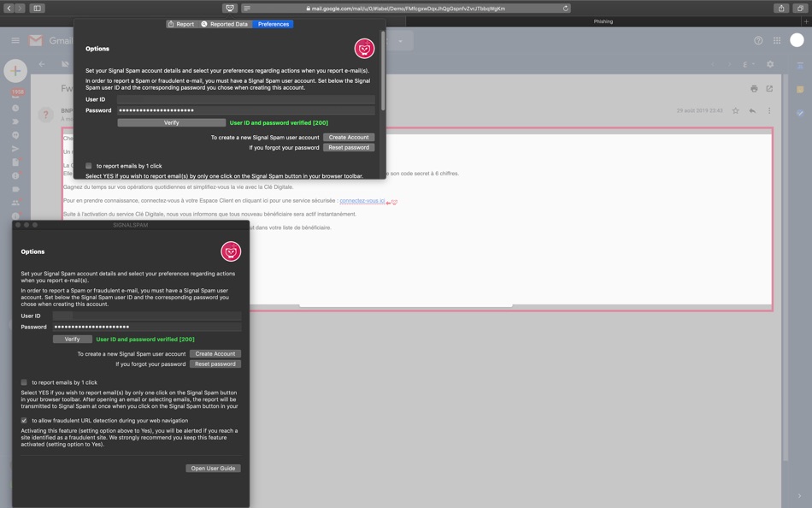812x508 pixels.
Task: Open the Google apps grid
Action: point(777,40)
